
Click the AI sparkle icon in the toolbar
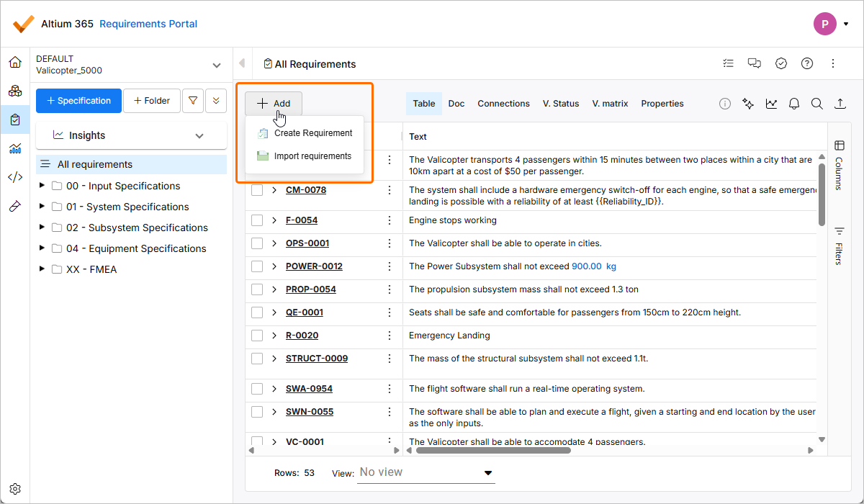pos(748,104)
